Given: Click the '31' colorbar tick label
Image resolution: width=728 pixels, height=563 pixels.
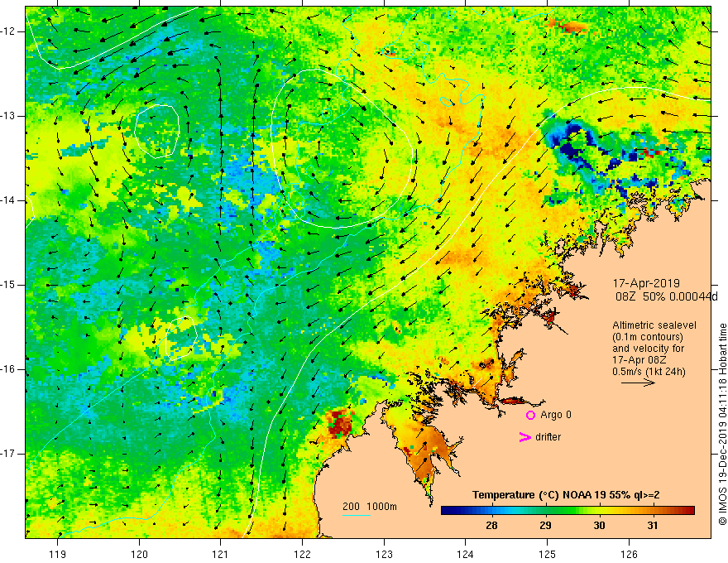Looking at the screenshot, I should 653,526.
